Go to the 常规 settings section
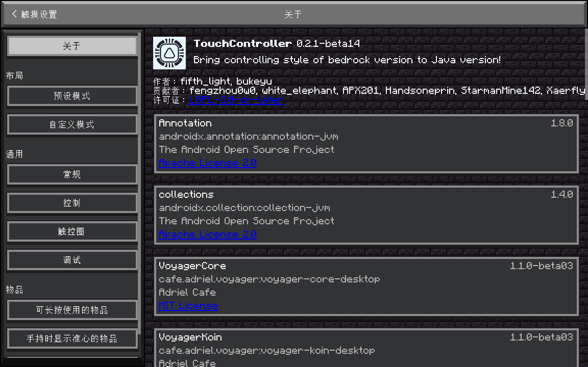This screenshot has width=588, height=367. 72,174
